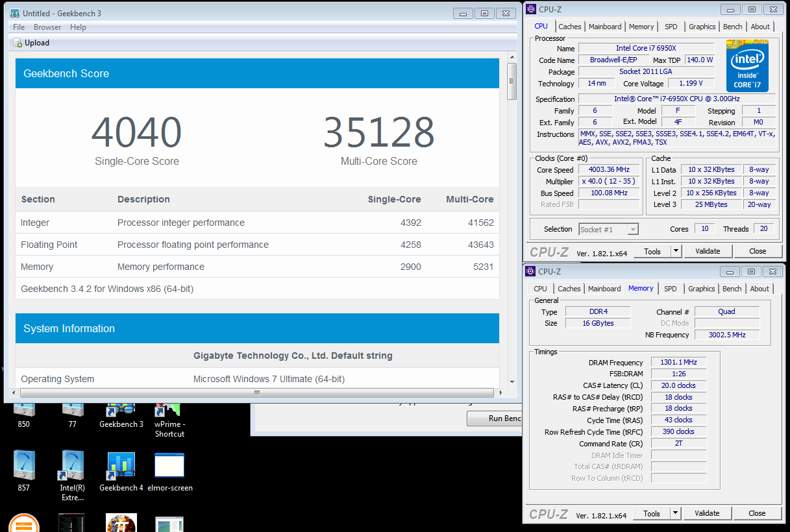The width and height of the screenshot is (790, 532).
Task: Click Tools button in top CPU-Z window
Action: [x=652, y=251]
